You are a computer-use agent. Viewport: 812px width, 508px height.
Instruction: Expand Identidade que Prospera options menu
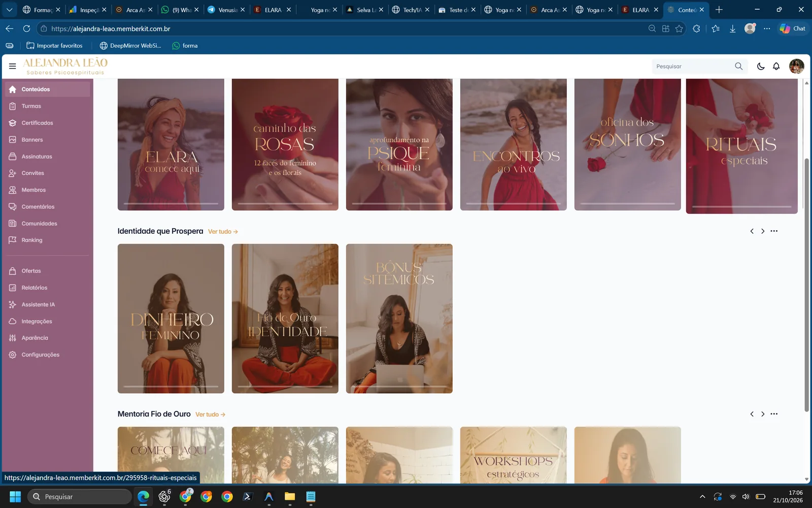click(x=774, y=231)
